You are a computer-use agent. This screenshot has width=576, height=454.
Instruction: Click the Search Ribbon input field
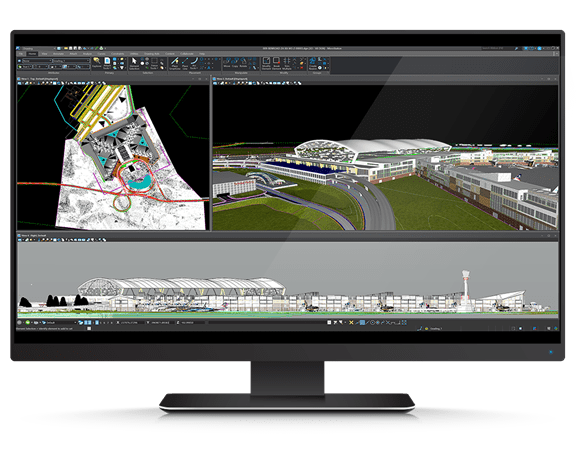[x=497, y=48]
